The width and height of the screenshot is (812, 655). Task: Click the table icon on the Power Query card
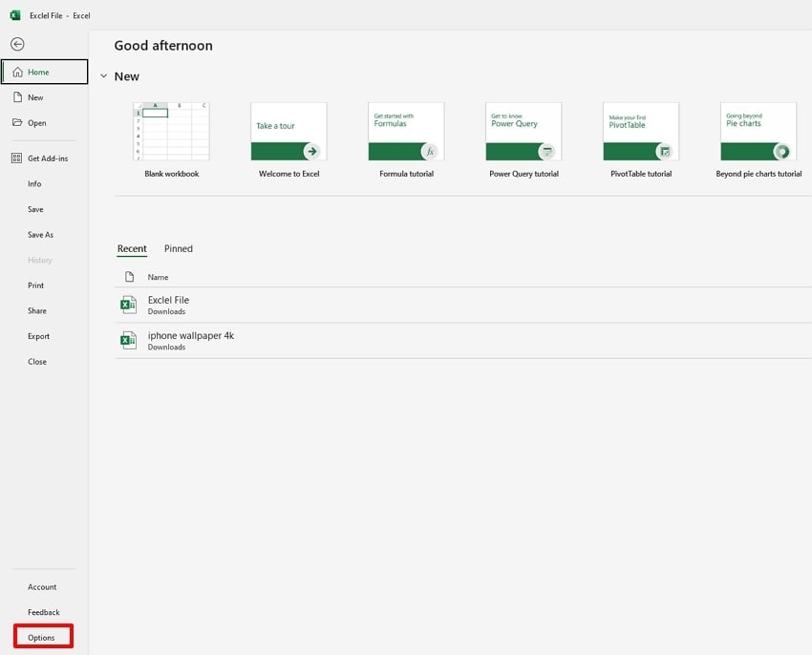click(546, 151)
